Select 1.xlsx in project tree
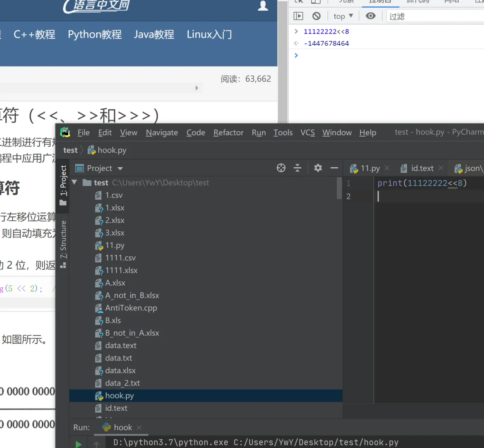Screen dimensions: 484x448 206,208
